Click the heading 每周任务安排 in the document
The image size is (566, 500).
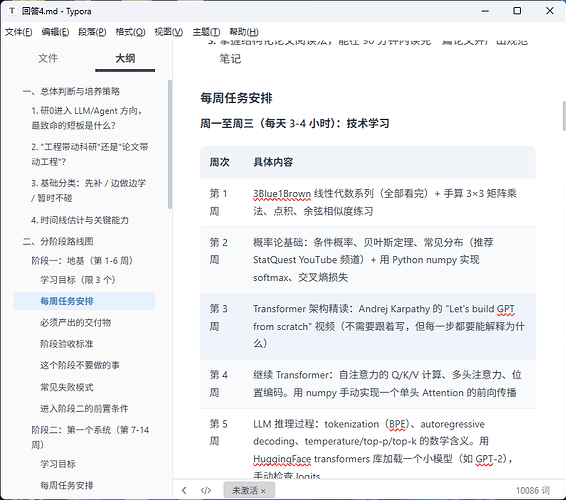[236, 98]
